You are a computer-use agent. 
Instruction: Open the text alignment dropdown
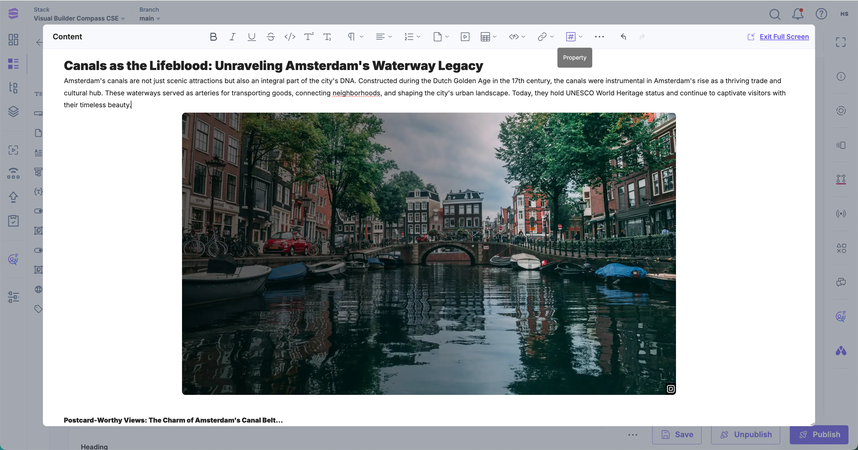(x=383, y=37)
